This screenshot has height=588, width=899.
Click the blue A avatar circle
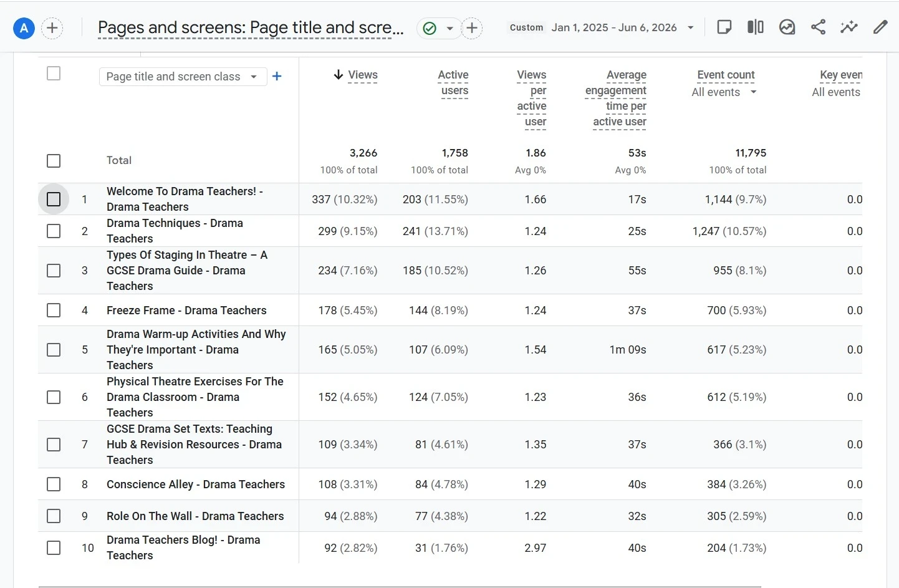tap(24, 28)
